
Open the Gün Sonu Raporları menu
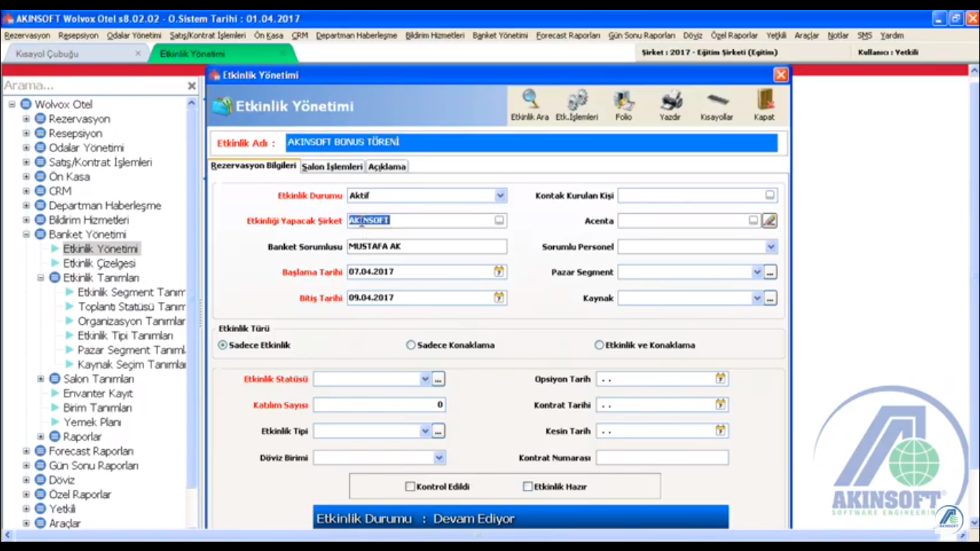pyautogui.click(x=641, y=35)
